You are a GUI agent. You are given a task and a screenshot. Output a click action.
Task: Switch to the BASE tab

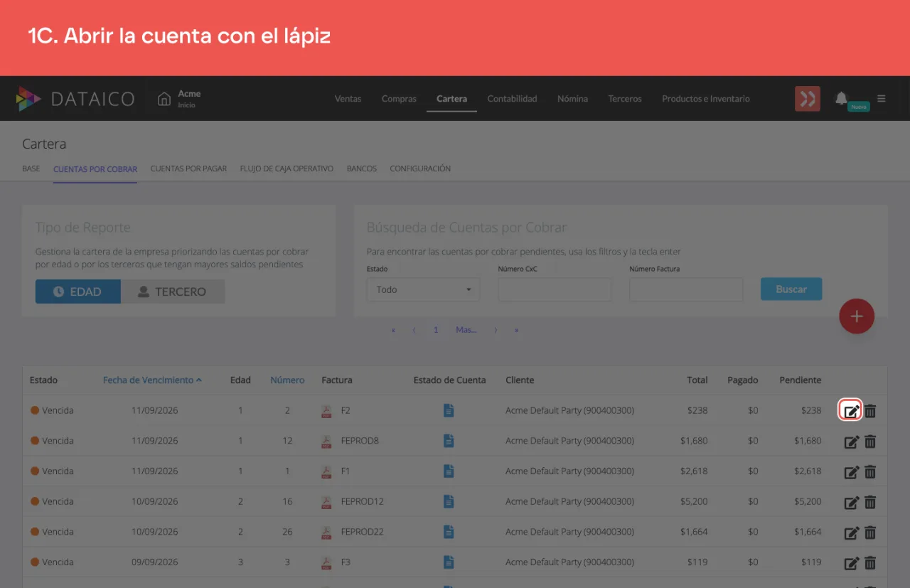31,169
